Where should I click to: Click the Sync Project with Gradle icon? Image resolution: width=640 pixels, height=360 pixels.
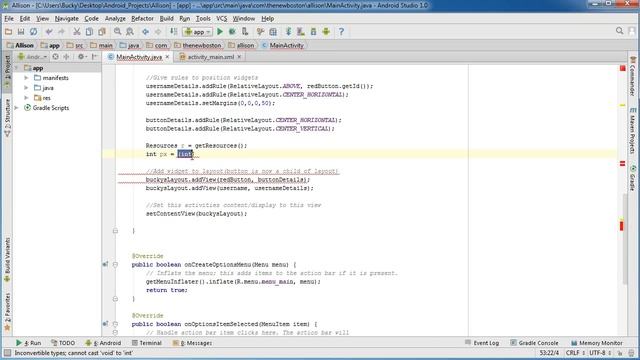[x=288, y=31]
